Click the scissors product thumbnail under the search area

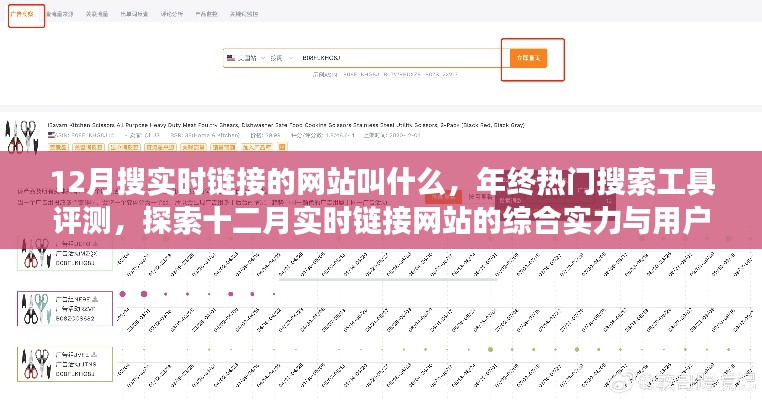[x=22, y=134]
